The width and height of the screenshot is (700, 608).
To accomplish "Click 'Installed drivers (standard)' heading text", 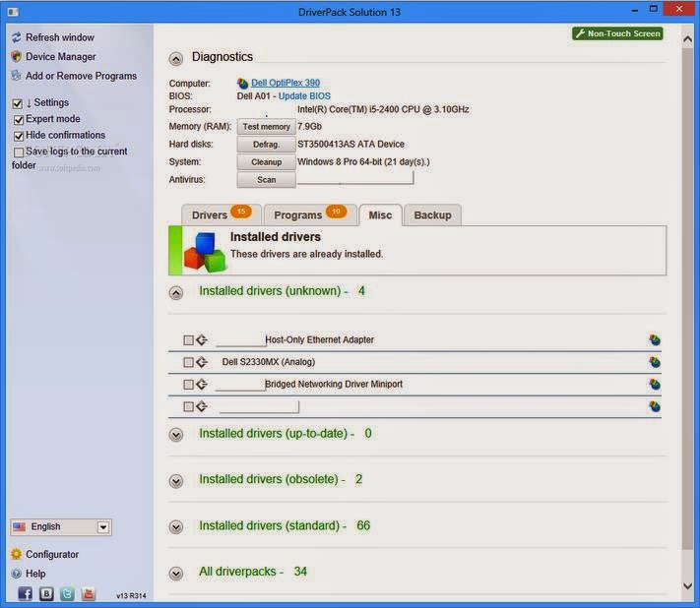I will click(x=269, y=525).
